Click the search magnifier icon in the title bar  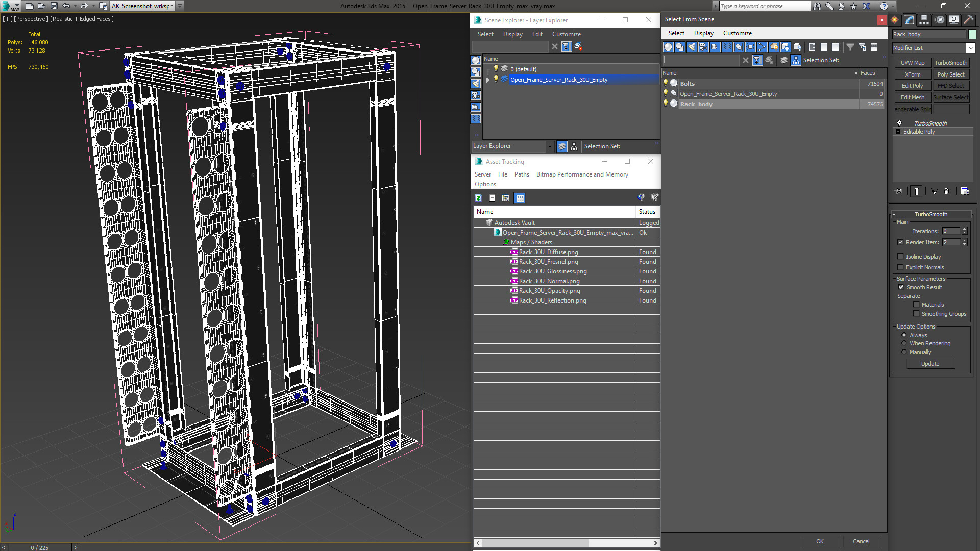(817, 6)
